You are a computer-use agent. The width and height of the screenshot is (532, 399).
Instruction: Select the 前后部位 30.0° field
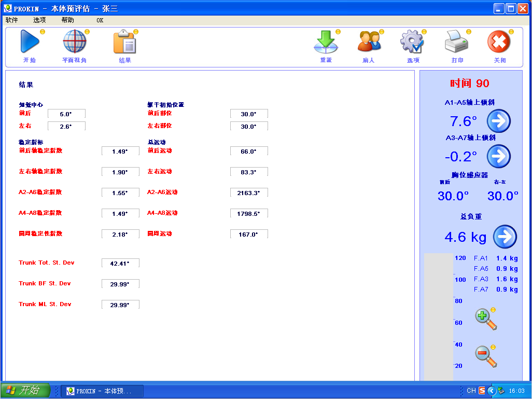pos(249,114)
